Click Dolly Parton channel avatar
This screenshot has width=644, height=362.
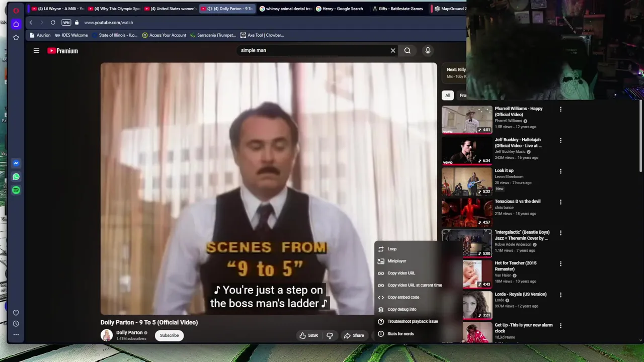coord(107,335)
